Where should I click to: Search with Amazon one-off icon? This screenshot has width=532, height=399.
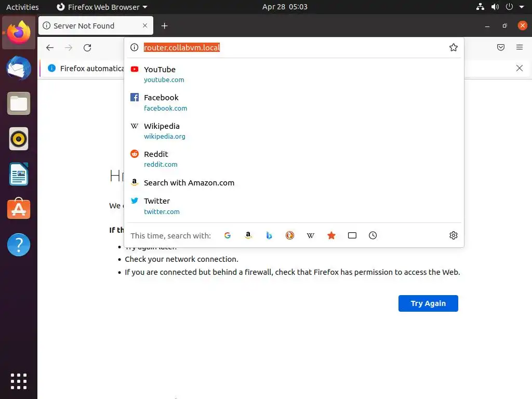248,235
